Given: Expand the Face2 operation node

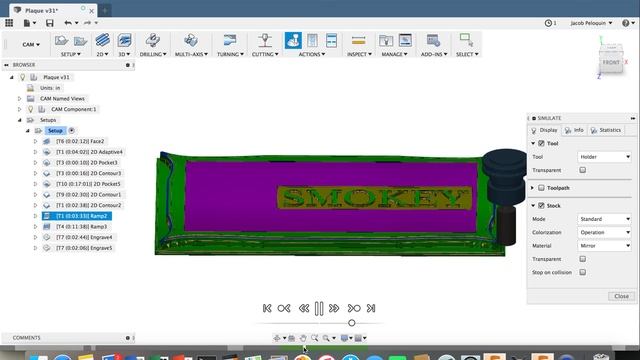Looking at the screenshot, I should click(x=35, y=141).
